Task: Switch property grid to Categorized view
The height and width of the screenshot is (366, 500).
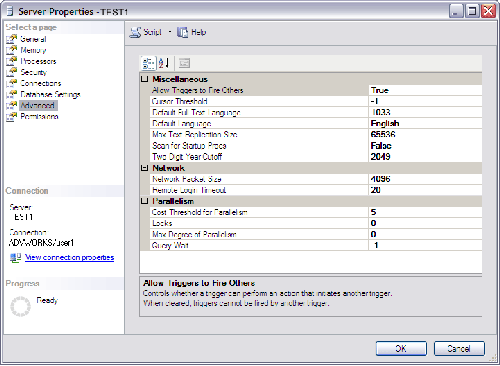Action: pos(148,63)
